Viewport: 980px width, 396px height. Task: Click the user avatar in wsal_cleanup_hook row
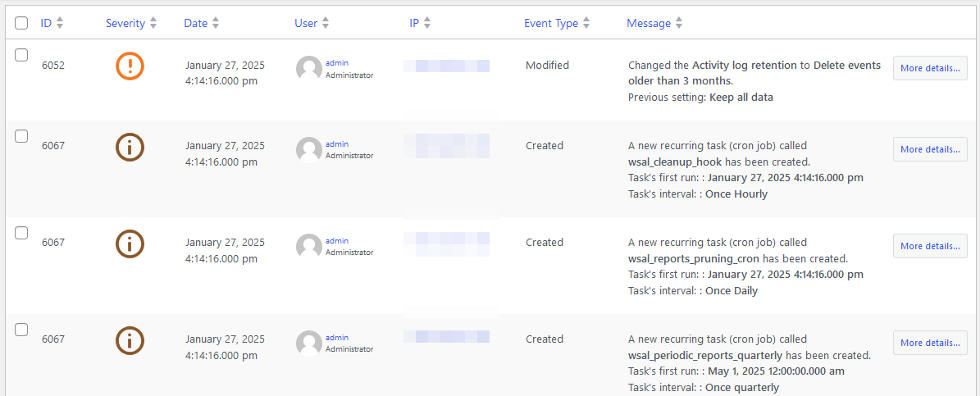308,149
